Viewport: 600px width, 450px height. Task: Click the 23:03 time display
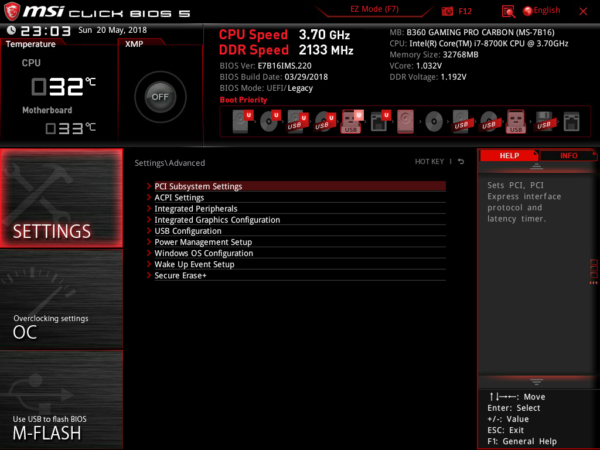[46, 31]
